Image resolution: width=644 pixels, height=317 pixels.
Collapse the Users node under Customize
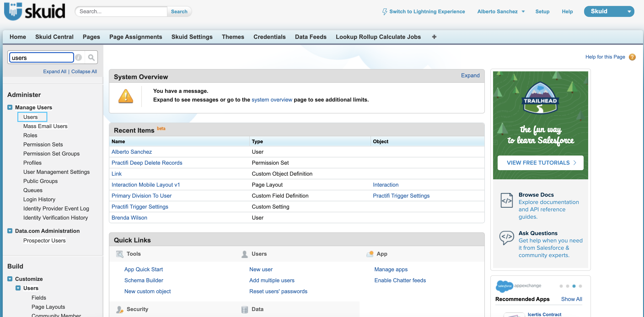point(18,288)
